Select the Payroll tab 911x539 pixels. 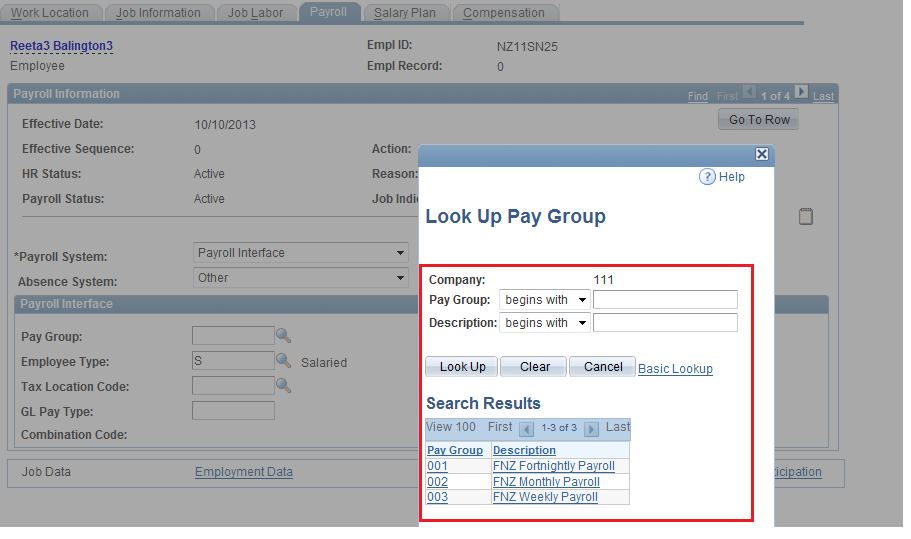tap(328, 12)
